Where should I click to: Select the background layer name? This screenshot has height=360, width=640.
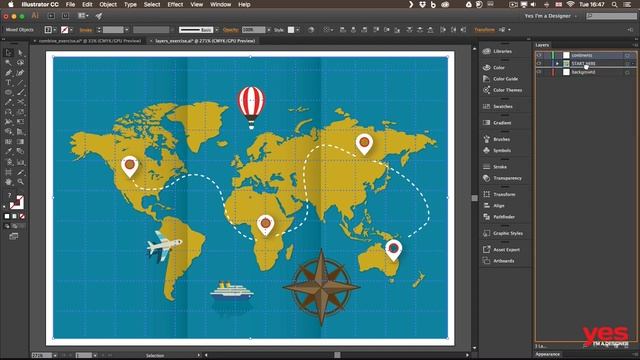pyautogui.click(x=583, y=72)
